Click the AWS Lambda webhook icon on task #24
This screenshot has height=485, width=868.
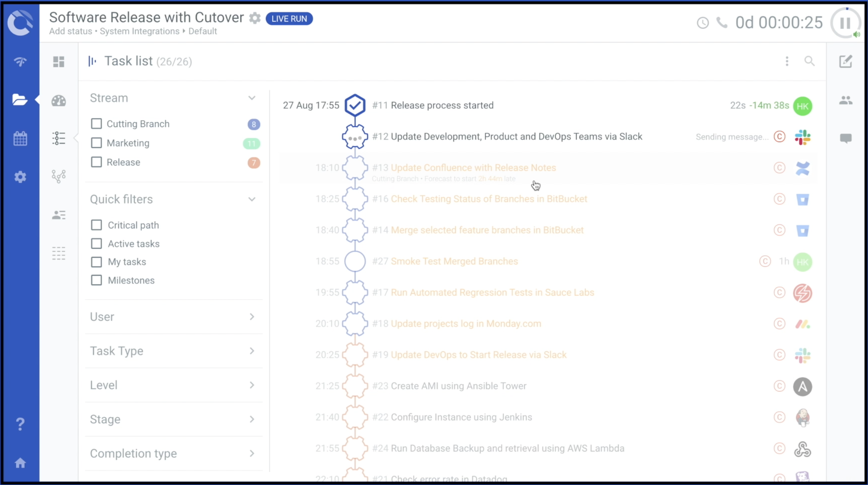click(x=803, y=449)
